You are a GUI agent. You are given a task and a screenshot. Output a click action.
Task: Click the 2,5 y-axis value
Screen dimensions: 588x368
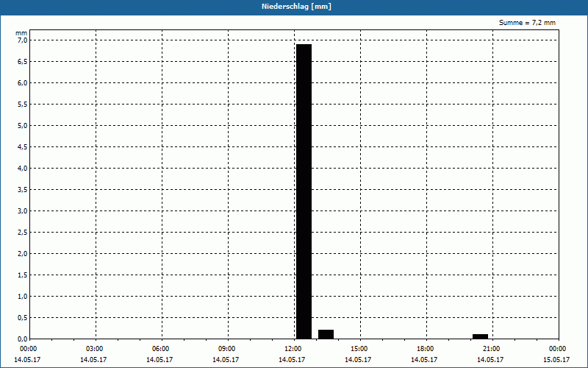(x=22, y=233)
